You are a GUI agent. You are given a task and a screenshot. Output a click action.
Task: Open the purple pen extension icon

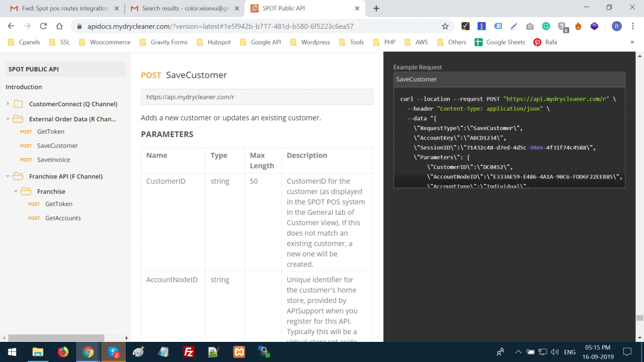pos(514,26)
